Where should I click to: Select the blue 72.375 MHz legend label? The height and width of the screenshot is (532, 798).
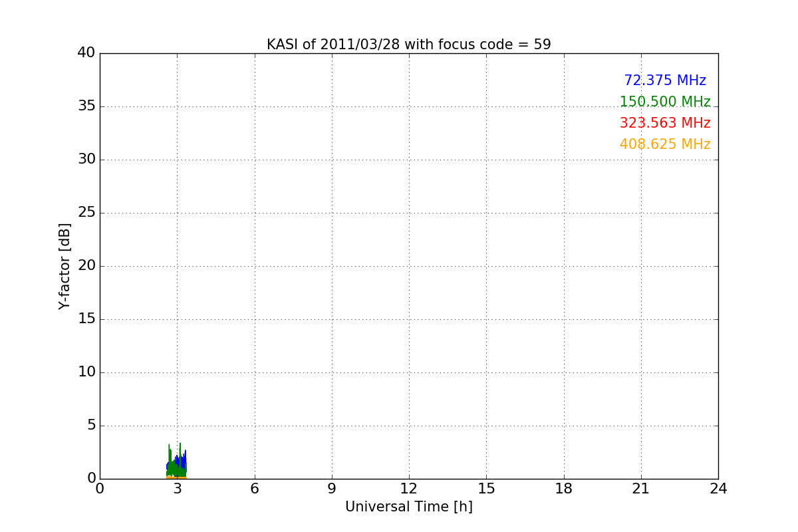point(665,80)
